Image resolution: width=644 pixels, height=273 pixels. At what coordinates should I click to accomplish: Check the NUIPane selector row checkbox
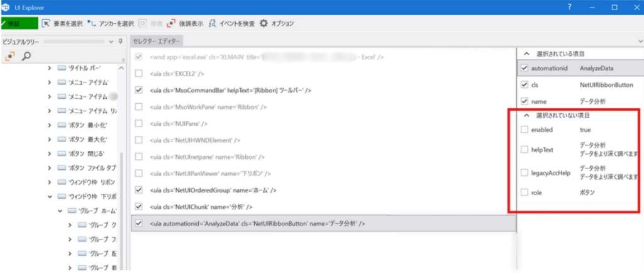(x=139, y=123)
